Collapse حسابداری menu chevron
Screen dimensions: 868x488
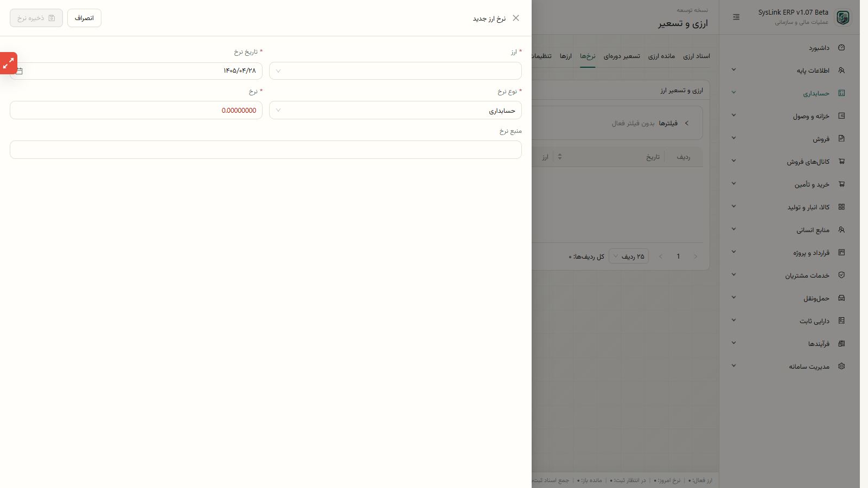point(733,92)
